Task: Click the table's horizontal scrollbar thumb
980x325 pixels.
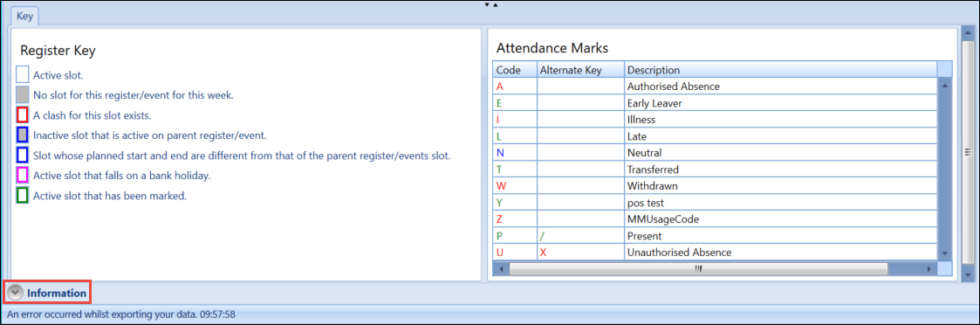Action: 698,268
